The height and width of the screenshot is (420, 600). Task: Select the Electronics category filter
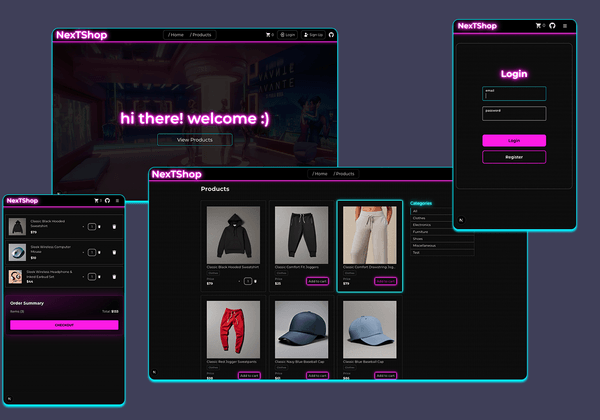click(x=422, y=225)
